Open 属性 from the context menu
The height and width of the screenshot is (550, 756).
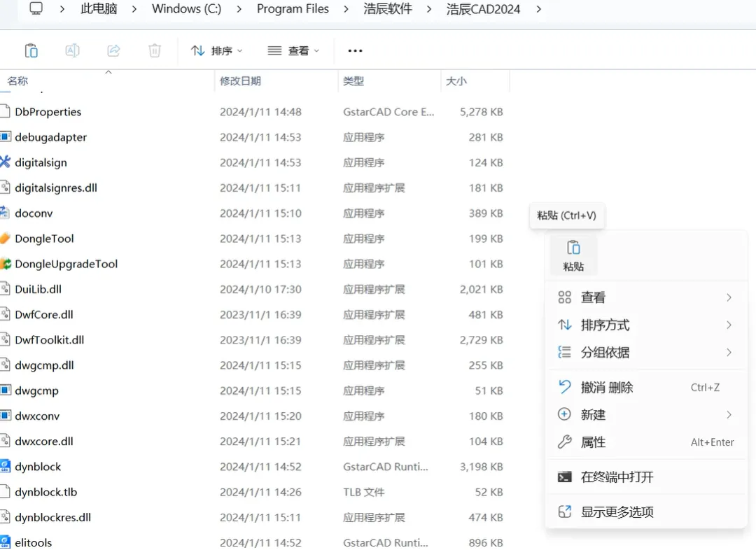click(646, 442)
